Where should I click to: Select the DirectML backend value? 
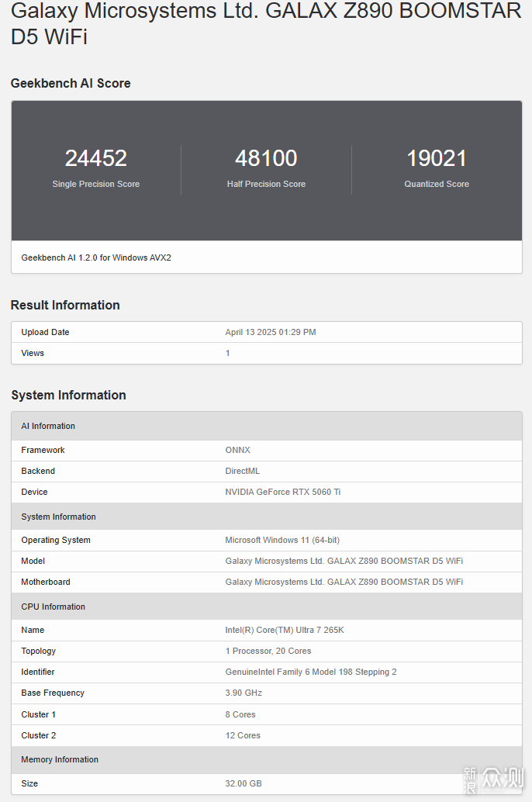pos(243,471)
